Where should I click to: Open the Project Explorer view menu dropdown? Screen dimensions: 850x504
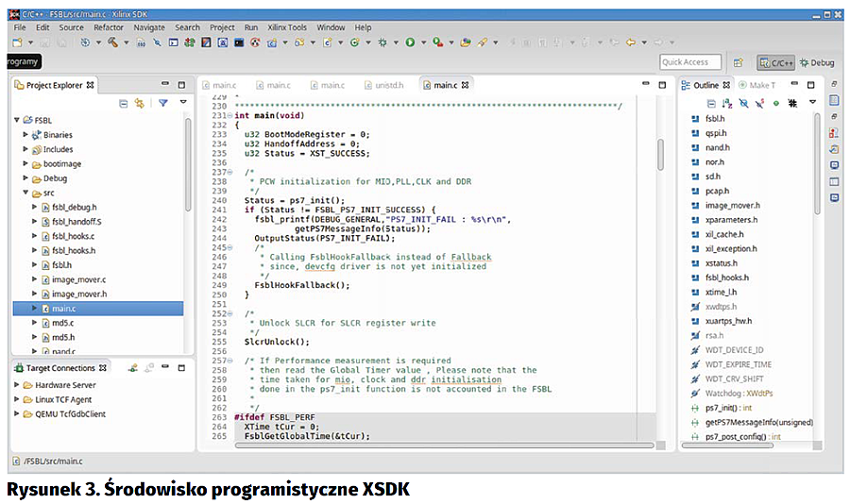[x=183, y=103]
